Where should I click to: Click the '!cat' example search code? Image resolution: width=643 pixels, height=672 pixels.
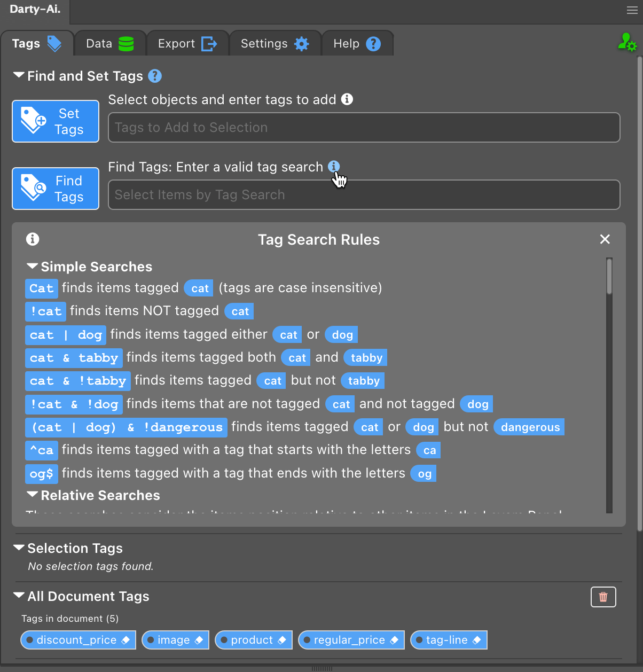tap(45, 311)
